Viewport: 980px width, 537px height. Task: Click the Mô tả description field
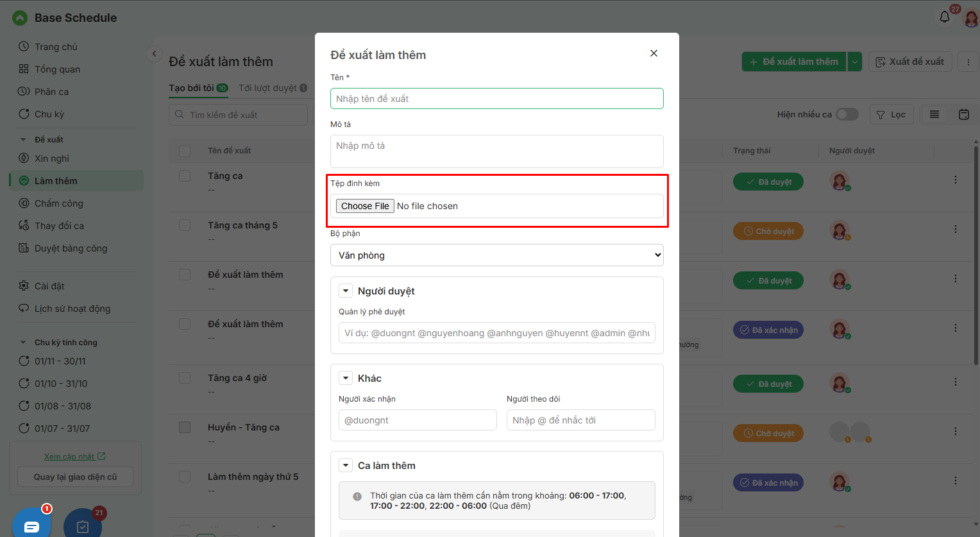click(496, 151)
